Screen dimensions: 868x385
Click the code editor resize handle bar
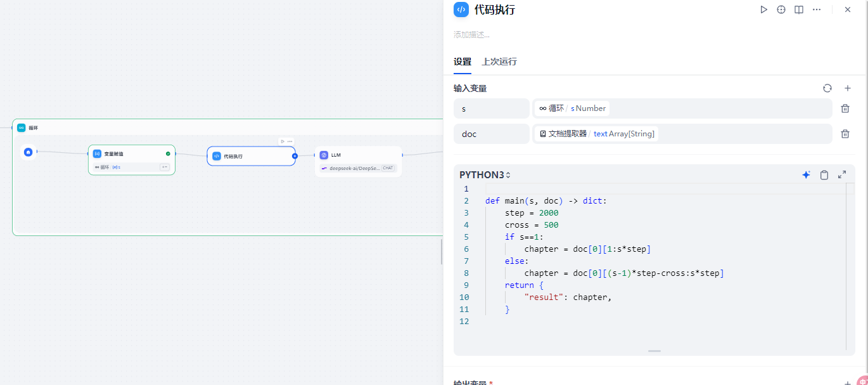654,351
